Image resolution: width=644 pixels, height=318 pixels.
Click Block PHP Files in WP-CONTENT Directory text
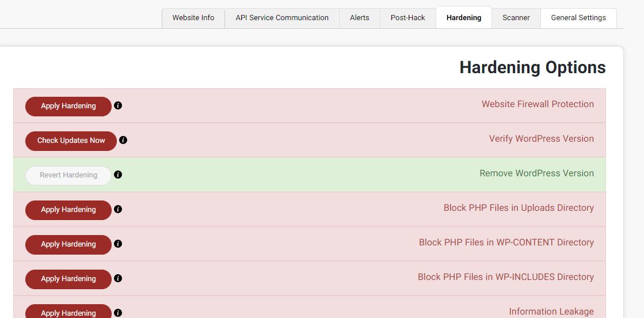tap(506, 243)
